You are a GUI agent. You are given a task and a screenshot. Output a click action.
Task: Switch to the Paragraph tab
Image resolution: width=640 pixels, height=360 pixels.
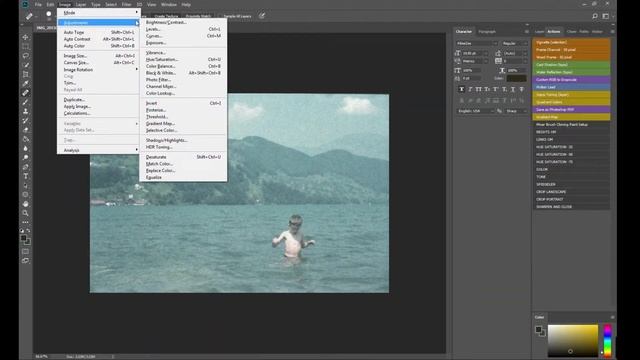click(x=487, y=31)
